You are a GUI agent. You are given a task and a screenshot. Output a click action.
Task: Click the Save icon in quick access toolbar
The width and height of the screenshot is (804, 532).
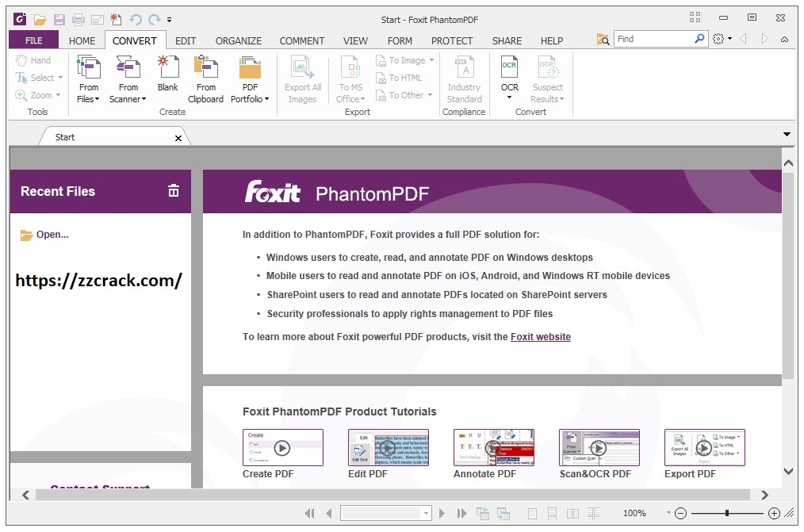coord(59,20)
